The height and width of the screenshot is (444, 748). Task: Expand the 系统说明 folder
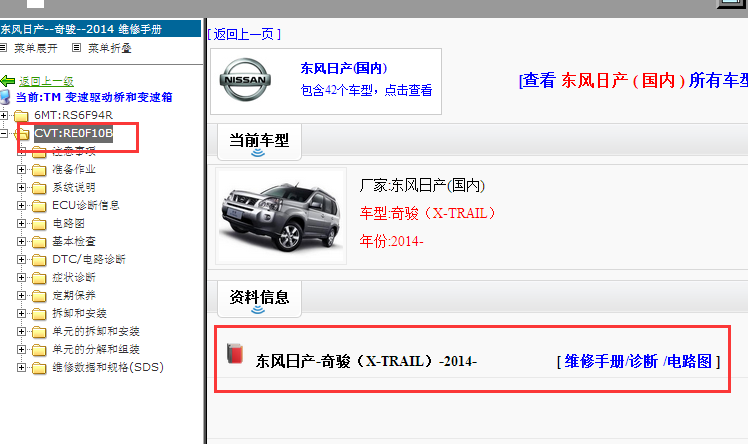click(21, 187)
